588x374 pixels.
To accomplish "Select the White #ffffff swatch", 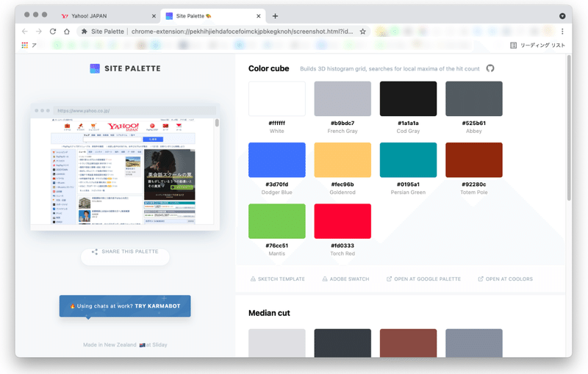I will [x=277, y=98].
